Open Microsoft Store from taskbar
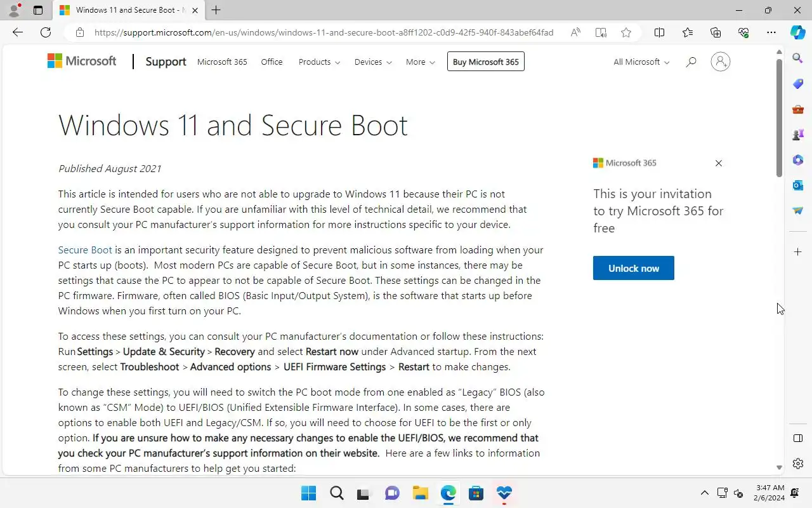This screenshot has width=812, height=508. [476, 493]
